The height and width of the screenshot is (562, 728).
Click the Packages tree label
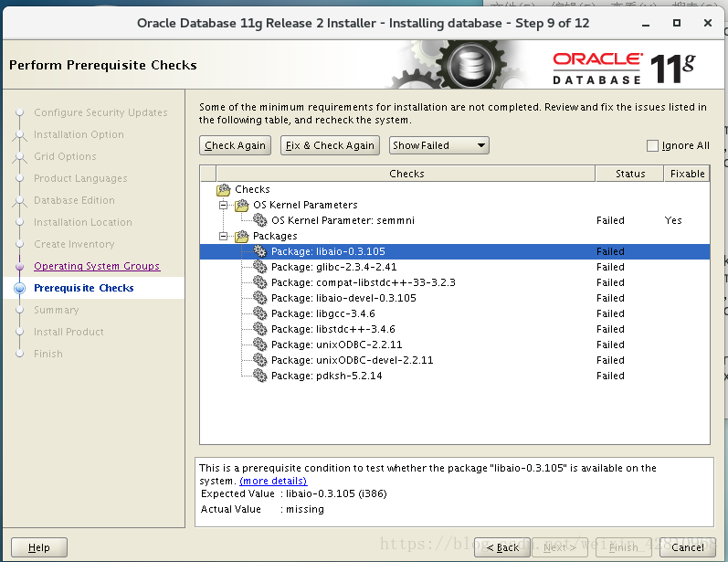[275, 236]
